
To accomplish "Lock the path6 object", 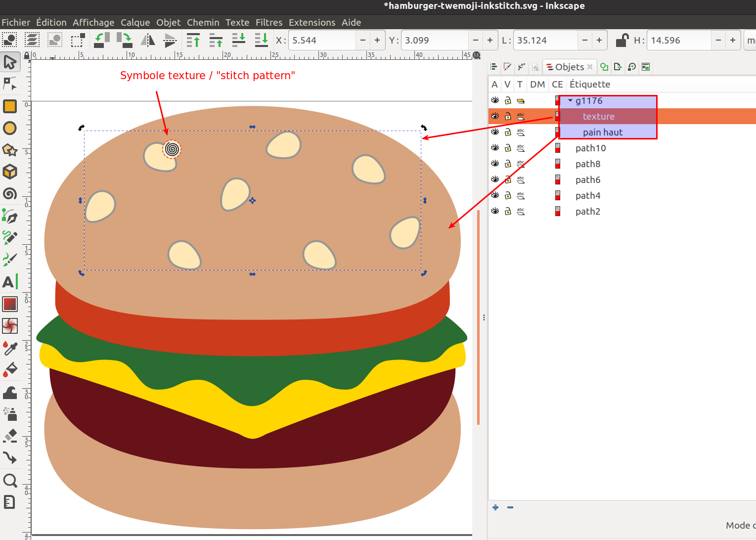I will [x=508, y=180].
